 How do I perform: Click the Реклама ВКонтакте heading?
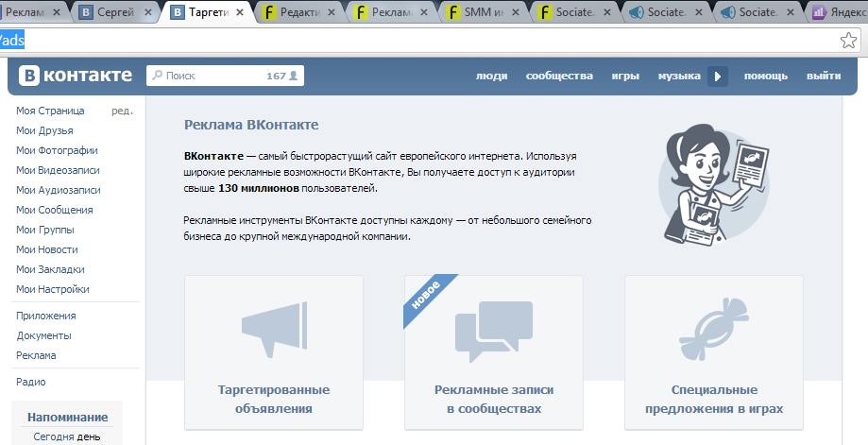click(251, 125)
